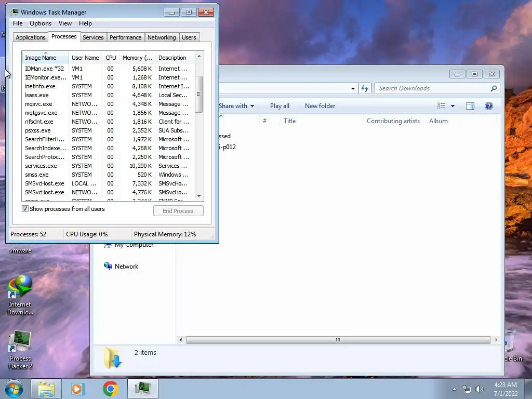Click the Task Manager title bar icon
Image resolution: width=532 pixels, height=399 pixels.
(14, 12)
